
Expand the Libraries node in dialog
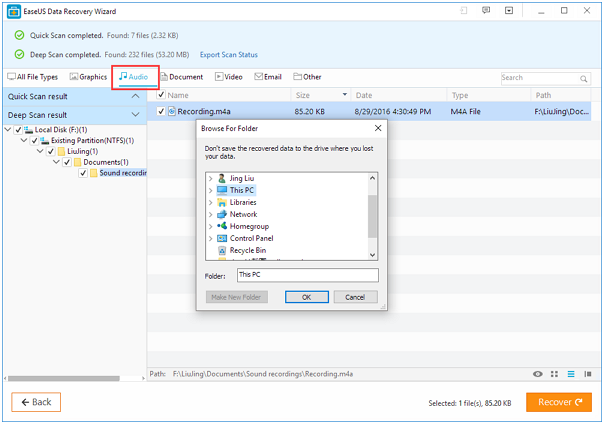coord(210,202)
